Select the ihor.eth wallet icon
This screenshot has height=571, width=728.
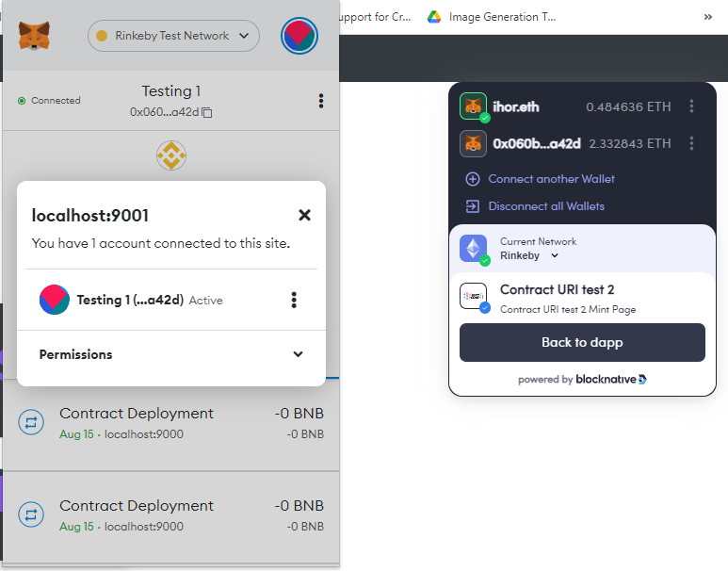(x=473, y=106)
